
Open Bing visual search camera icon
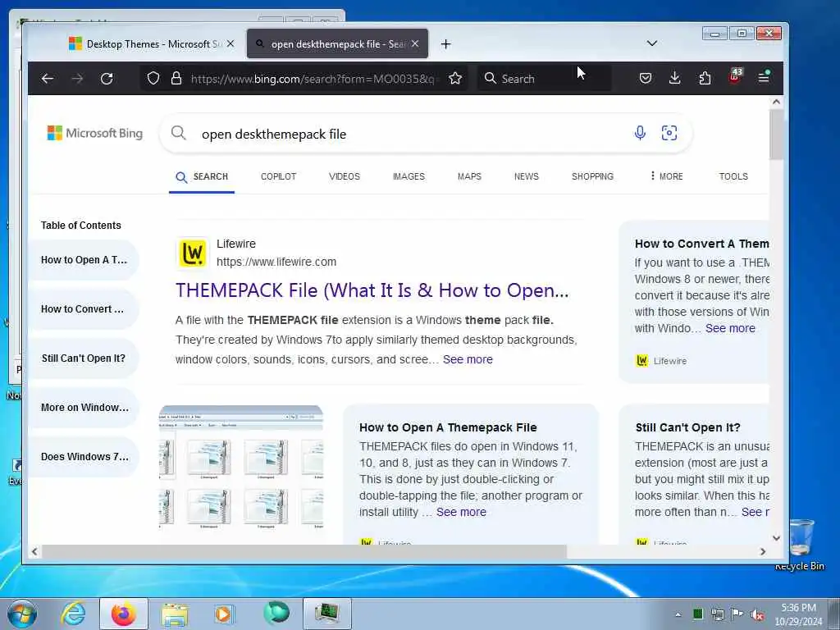669,133
